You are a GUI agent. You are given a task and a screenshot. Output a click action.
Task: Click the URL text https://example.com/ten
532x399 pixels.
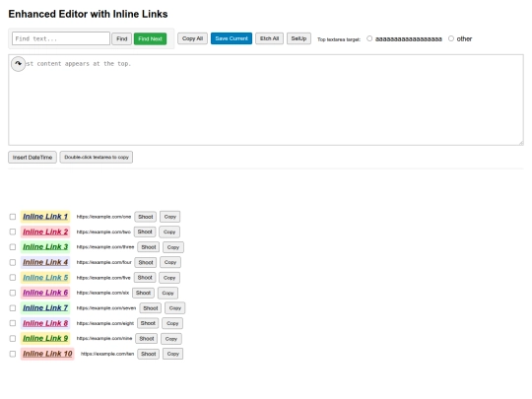tap(107, 354)
